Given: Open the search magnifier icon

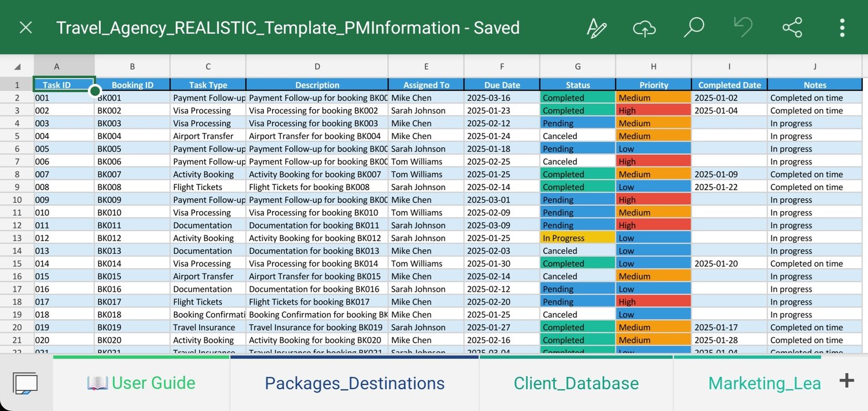Looking at the screenshot, I should (x=693, y=28).
